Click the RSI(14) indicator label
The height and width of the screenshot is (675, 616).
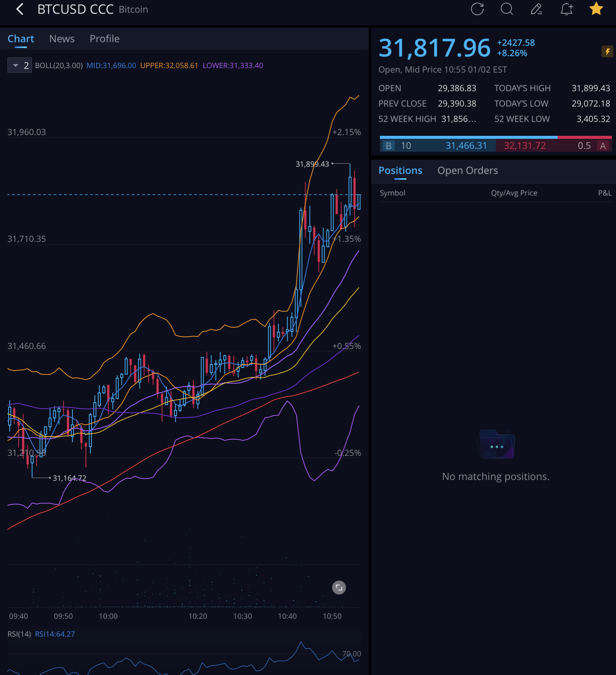coord(19,634)
